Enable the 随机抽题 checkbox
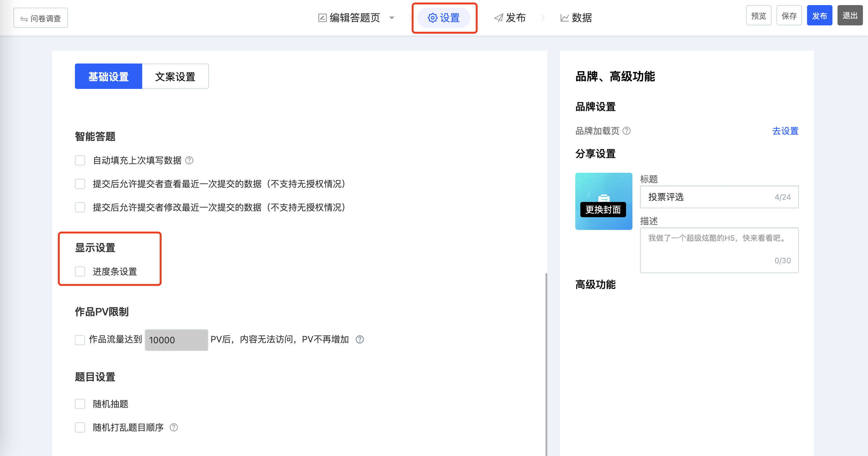 coord(80,404)
